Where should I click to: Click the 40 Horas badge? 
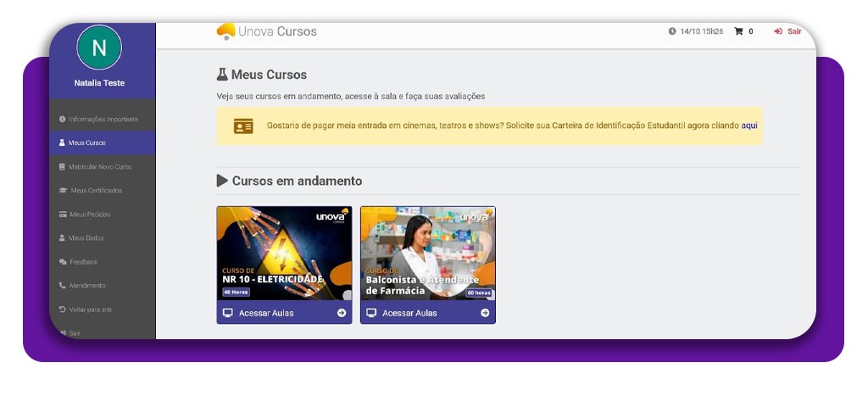coord(236,292)
